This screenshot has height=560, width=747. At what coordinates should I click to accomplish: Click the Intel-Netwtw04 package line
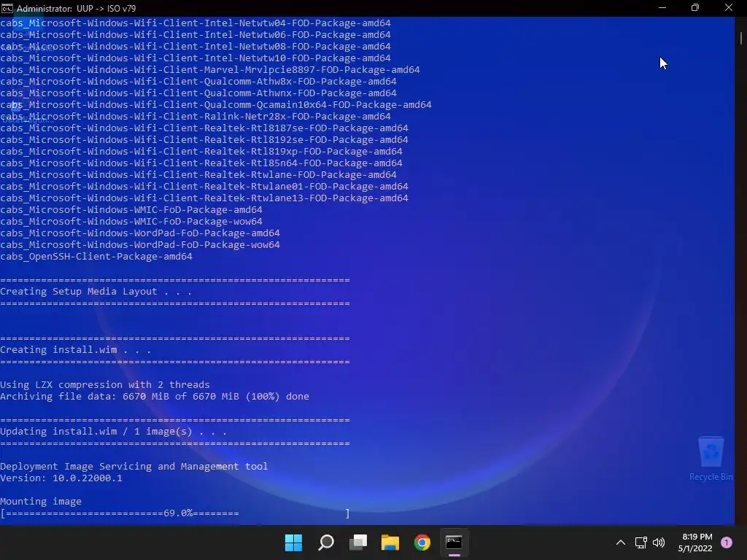(x=196, y=23)
